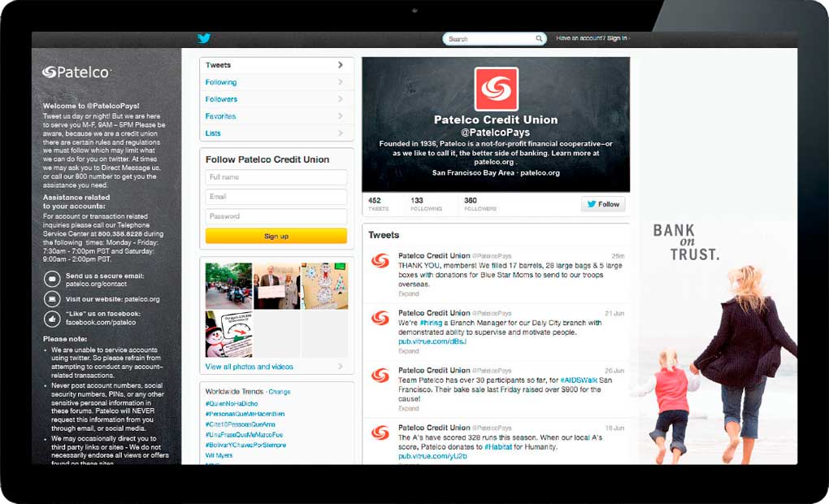The image size is (829, 504).
Task: Open the Favorites section
Action: (276, 115)
